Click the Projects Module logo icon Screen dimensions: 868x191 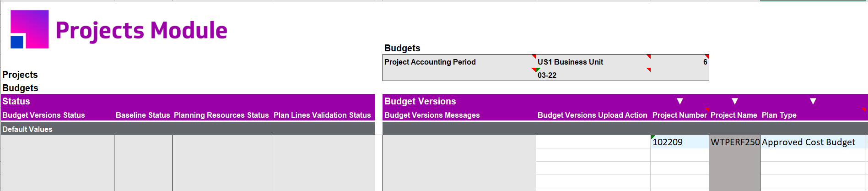30,29
